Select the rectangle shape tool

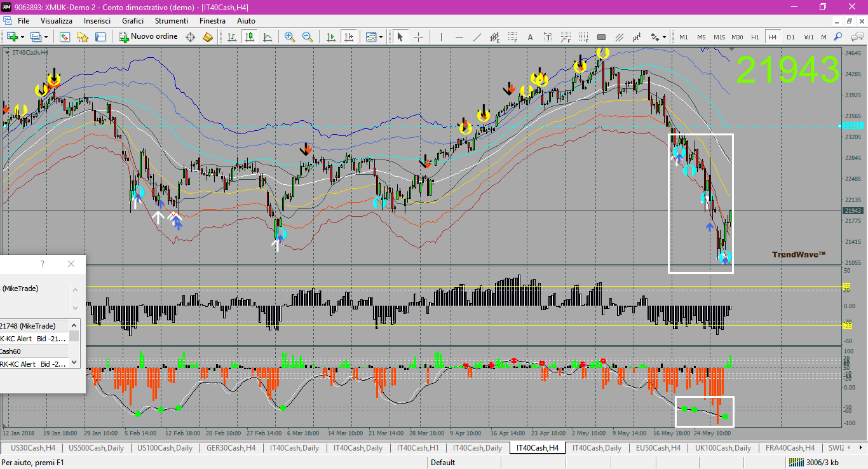point(602,37)
